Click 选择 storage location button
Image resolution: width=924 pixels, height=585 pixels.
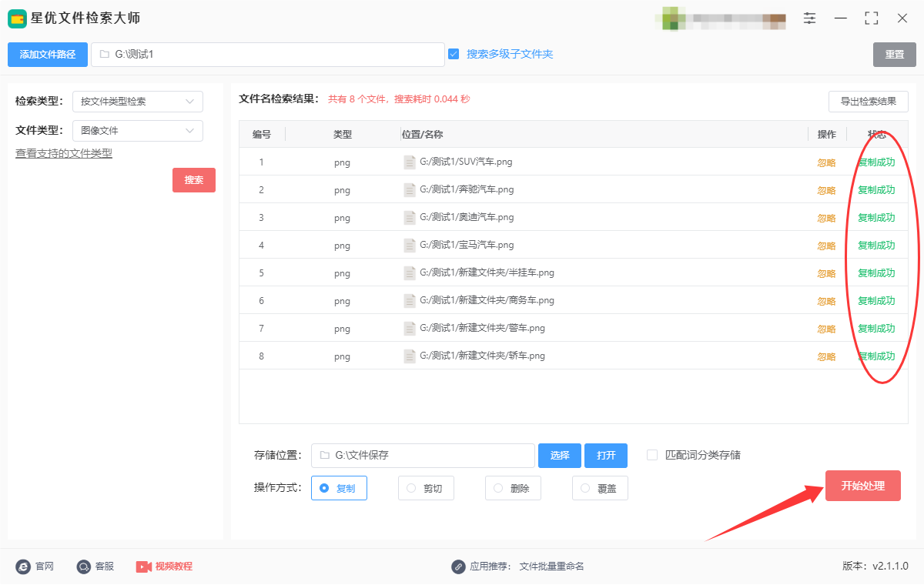click(x=560, y=456)
